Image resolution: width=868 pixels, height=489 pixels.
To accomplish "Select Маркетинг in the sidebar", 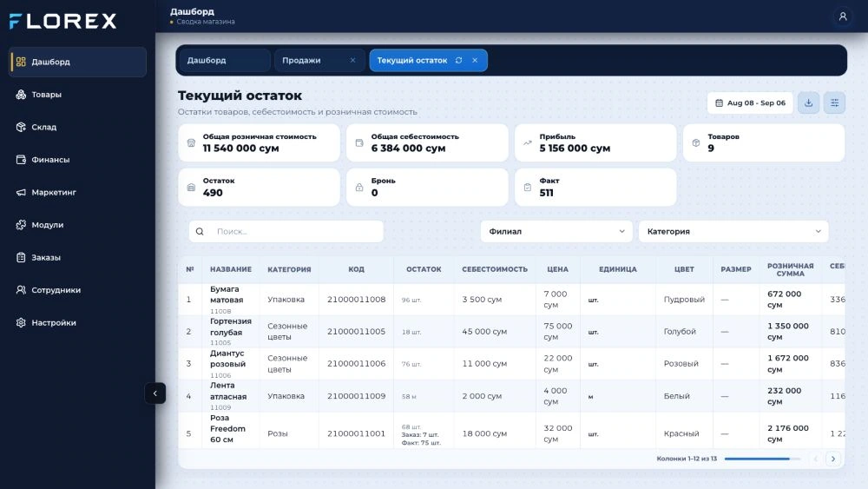I will coord(77,192).
